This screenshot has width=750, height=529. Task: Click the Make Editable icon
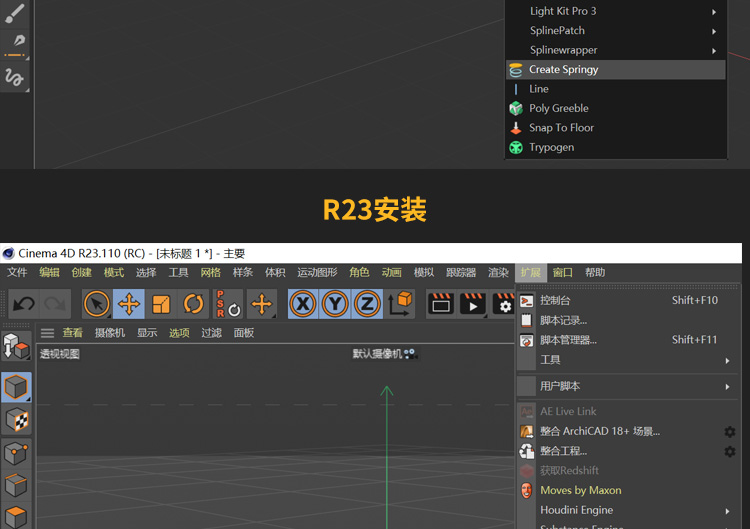pyautogui.click(x=16, y=346)
